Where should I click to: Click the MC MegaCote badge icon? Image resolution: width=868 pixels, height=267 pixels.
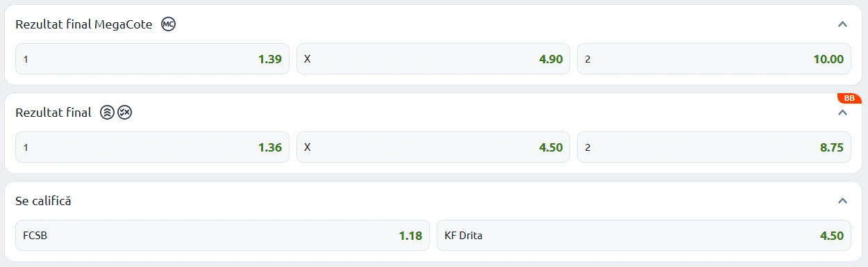[x=168, y=24]
